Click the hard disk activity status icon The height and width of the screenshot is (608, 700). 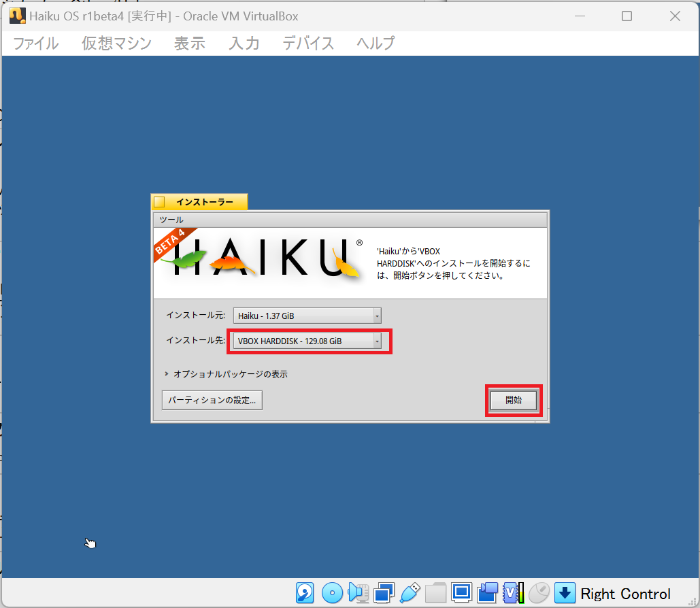[305, 593]
